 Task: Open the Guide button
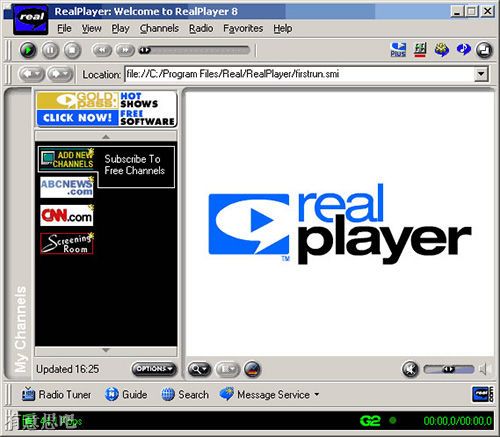126,394
